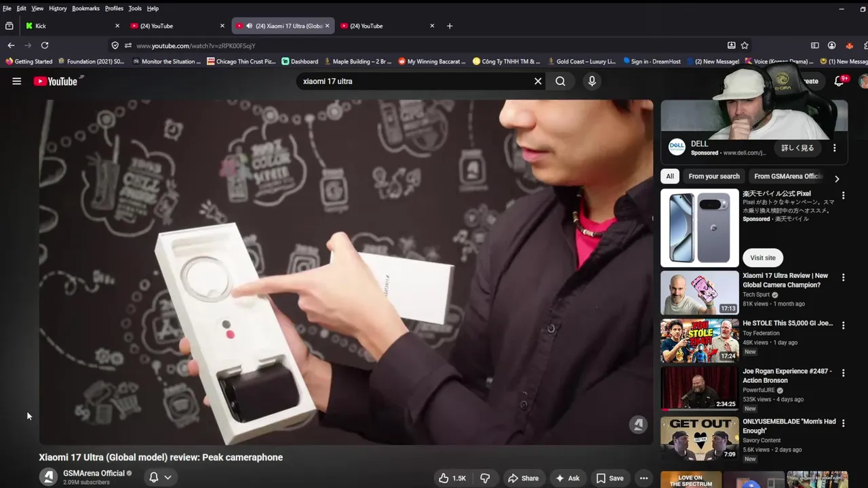Run search with the magnifier button
Screen dimensions: 868x488
[x=560, y=81]
